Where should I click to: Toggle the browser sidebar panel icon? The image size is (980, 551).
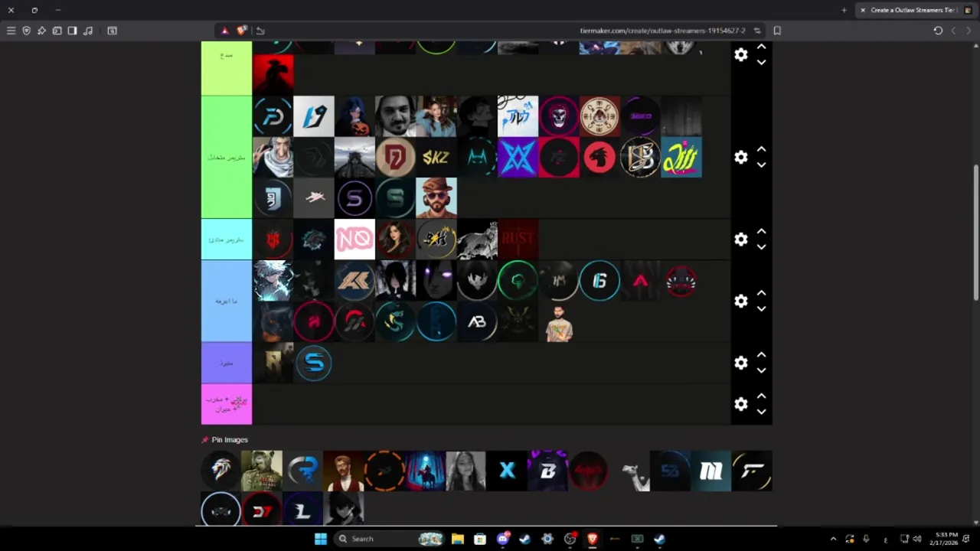click(72, 31)
